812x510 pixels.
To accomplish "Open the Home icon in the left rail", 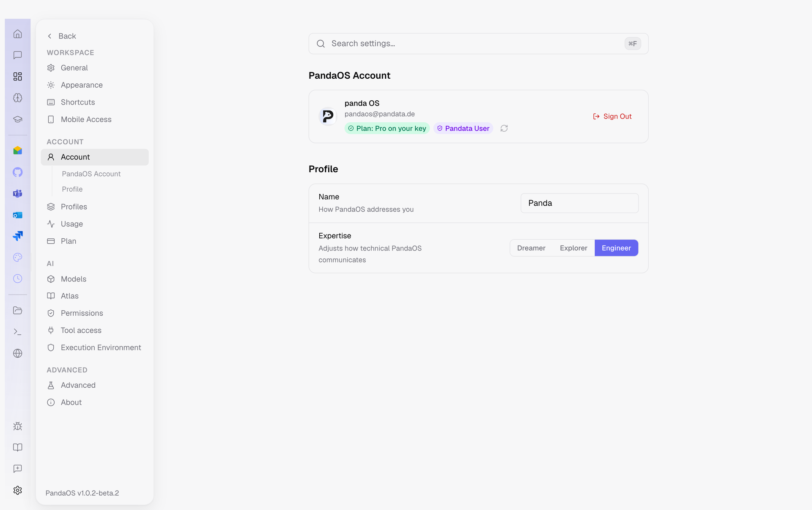I will [17, 34].
